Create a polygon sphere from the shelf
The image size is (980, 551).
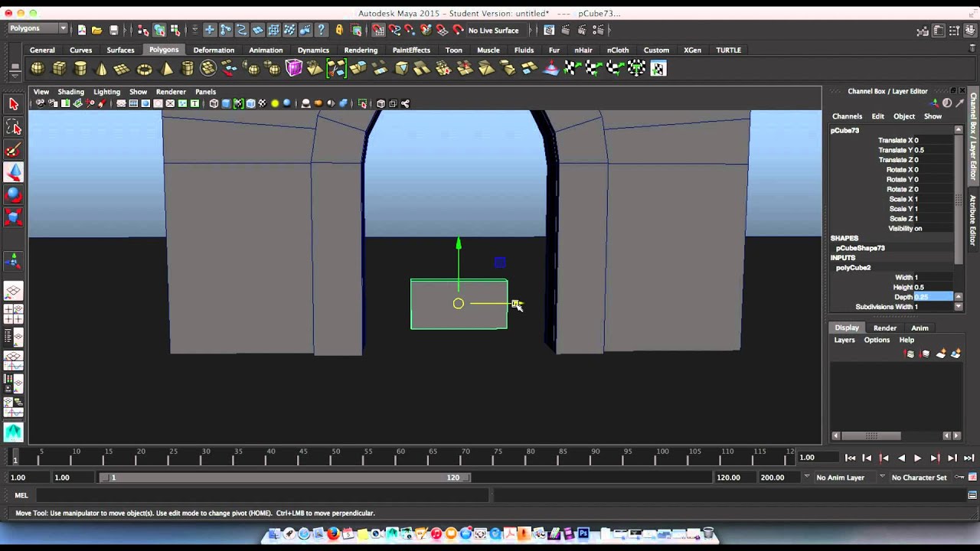pos(37,69)
